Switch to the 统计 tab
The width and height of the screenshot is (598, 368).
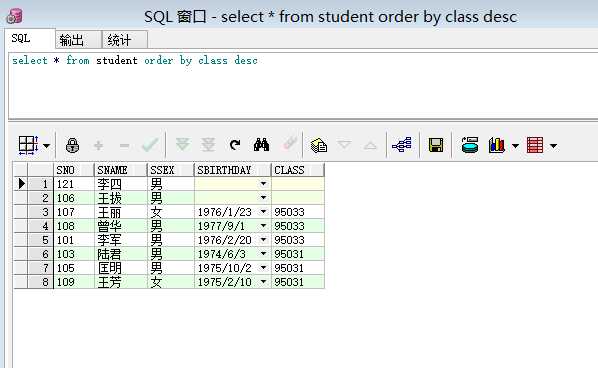click(125, 40)
